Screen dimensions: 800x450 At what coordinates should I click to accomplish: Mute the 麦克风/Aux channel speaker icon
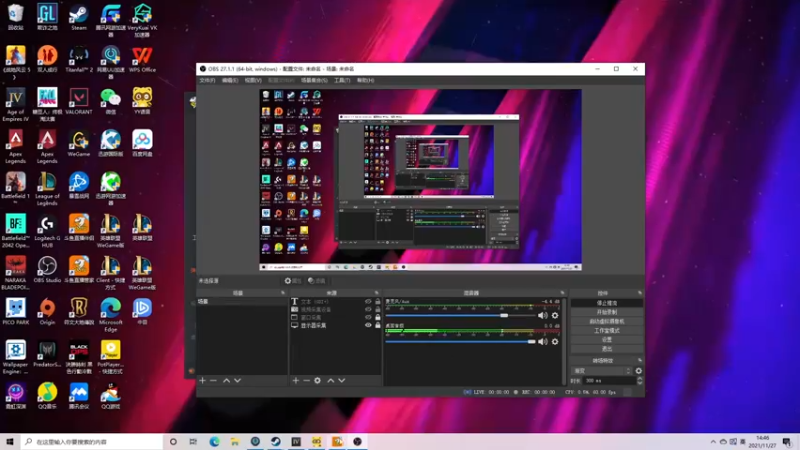coord(542,315)
